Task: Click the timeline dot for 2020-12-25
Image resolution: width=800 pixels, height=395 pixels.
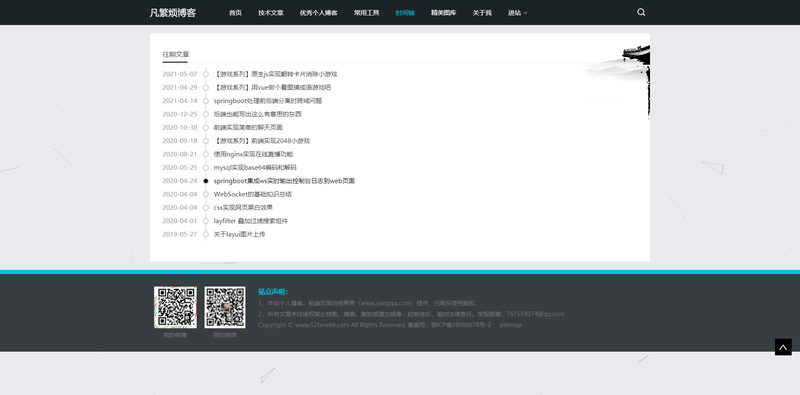Action: click(206, 114)
